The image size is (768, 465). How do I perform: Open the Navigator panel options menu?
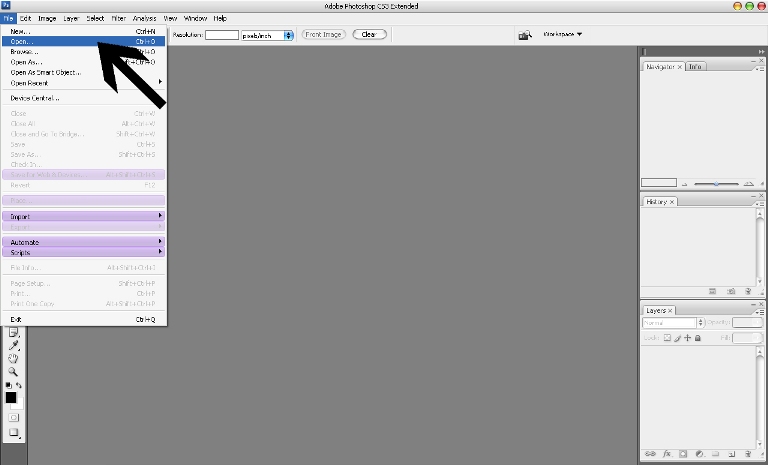click(760, 69)
